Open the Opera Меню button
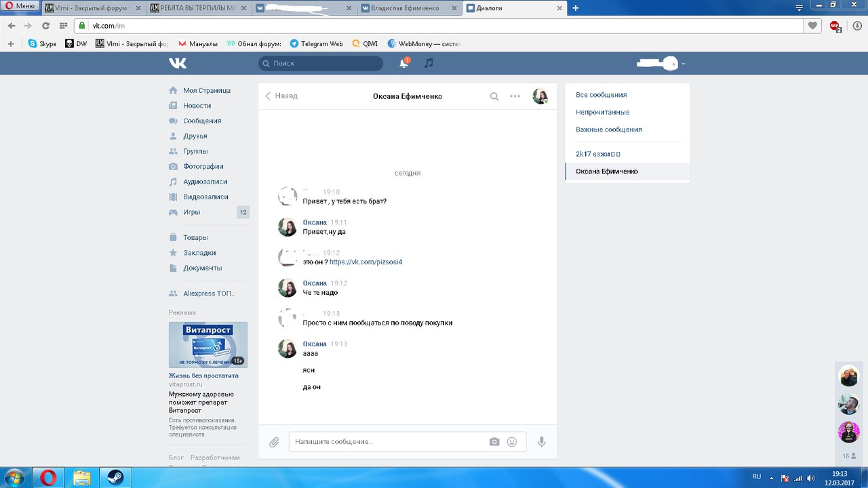868x488 pixels. tap(20, 6)
